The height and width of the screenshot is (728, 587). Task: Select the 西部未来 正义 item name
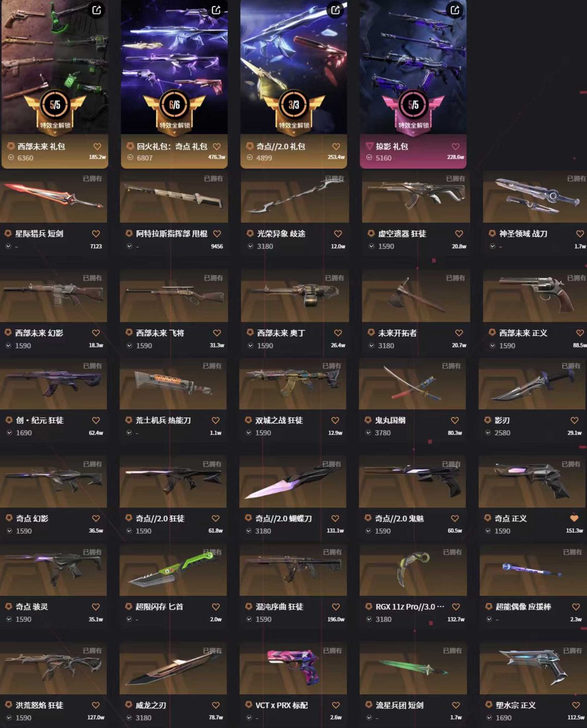(x=523, y=333)
